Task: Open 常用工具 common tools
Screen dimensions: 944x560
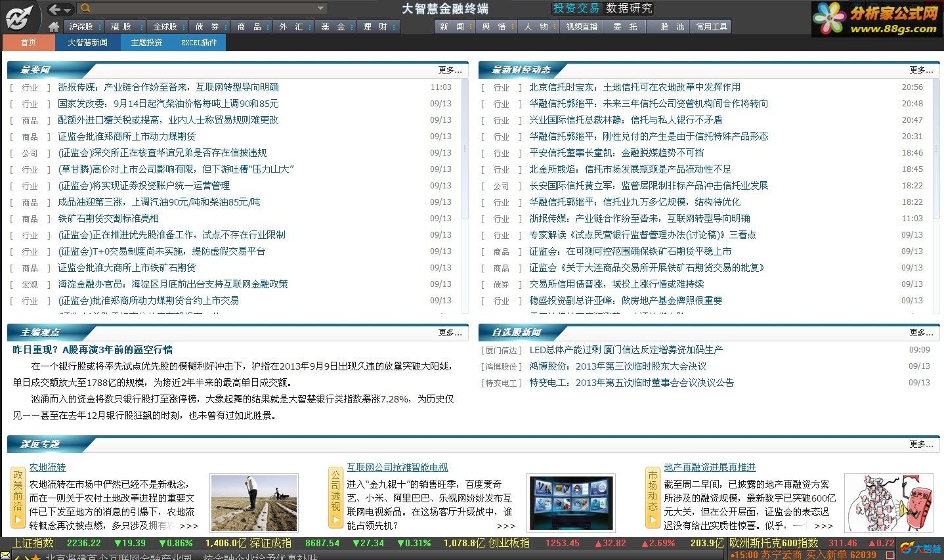Action: click(712, 27)
